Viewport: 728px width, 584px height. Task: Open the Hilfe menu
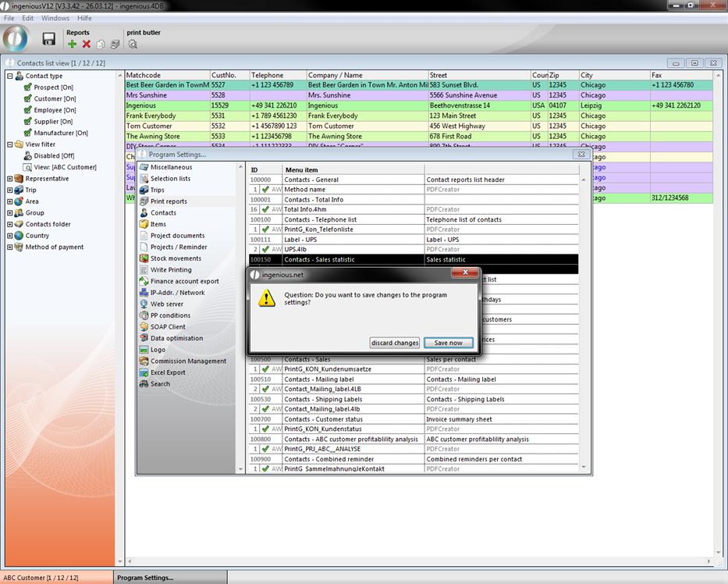(84, 18)
